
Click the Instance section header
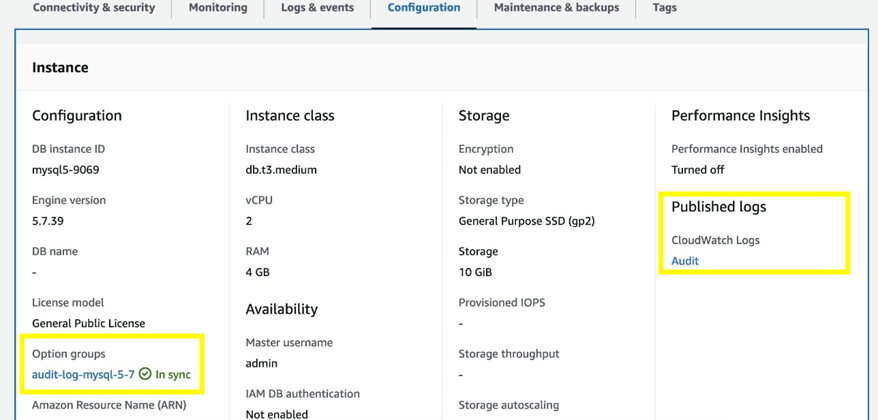[60, 68]
